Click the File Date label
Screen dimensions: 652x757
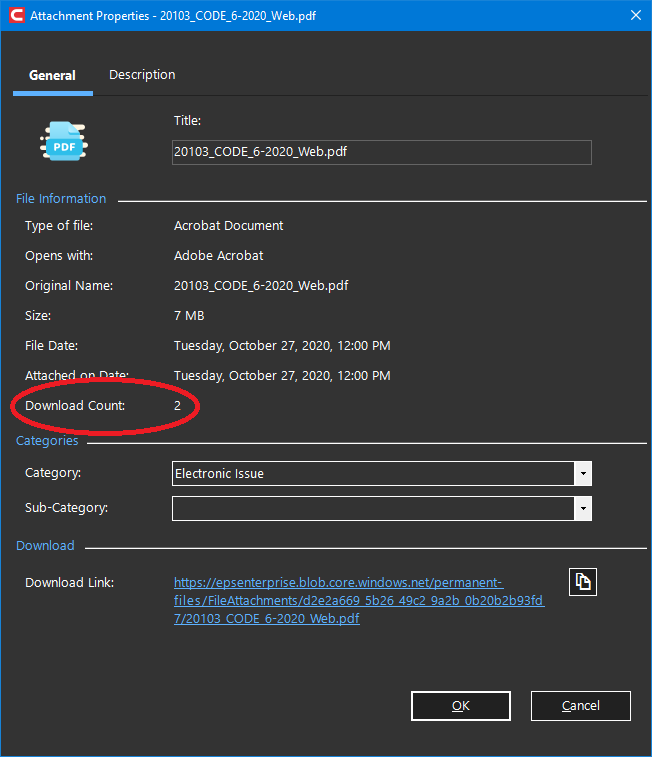[x=52, y=346]
